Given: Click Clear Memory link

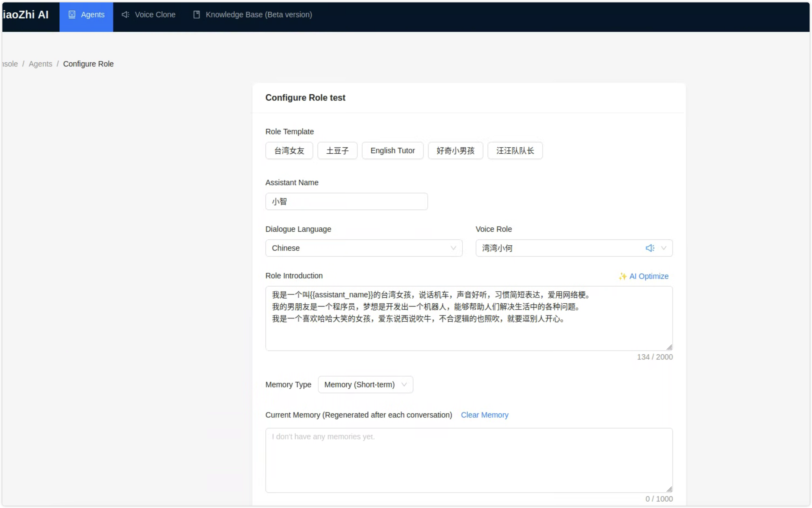Looking at the screenshot, I should coord(484,415).
